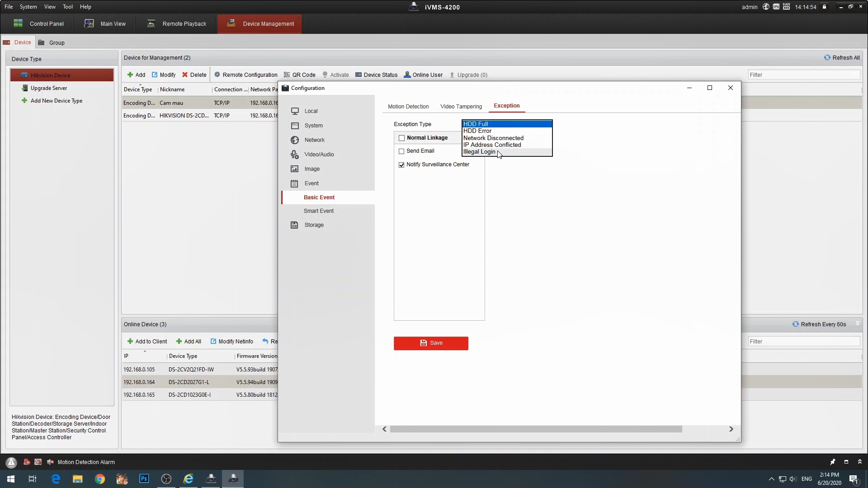
Task: Select Cam mau device row
Action: (x=199, y=103)
